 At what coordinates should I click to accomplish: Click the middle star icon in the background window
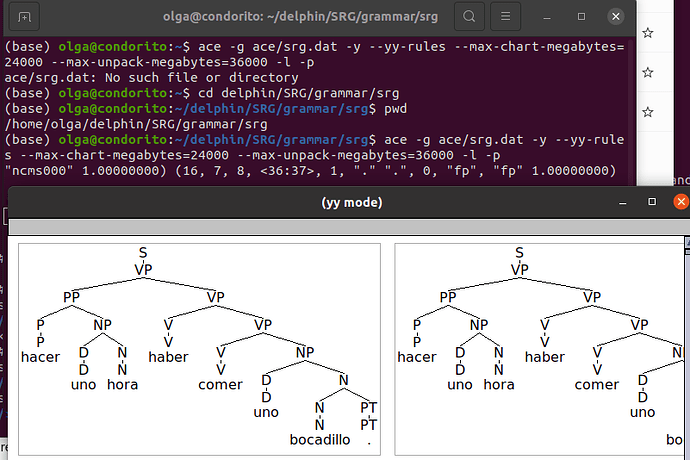point(647,72)
